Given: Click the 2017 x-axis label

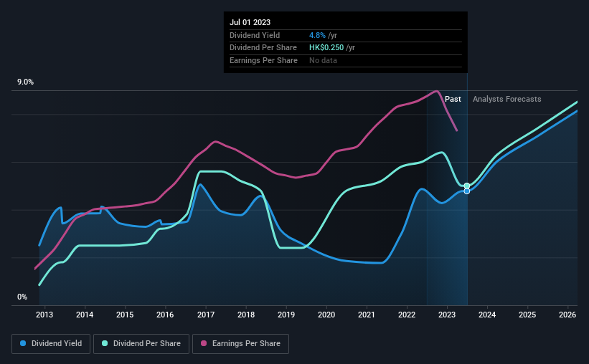Looking at the screenshot, I should click(206, 315).
